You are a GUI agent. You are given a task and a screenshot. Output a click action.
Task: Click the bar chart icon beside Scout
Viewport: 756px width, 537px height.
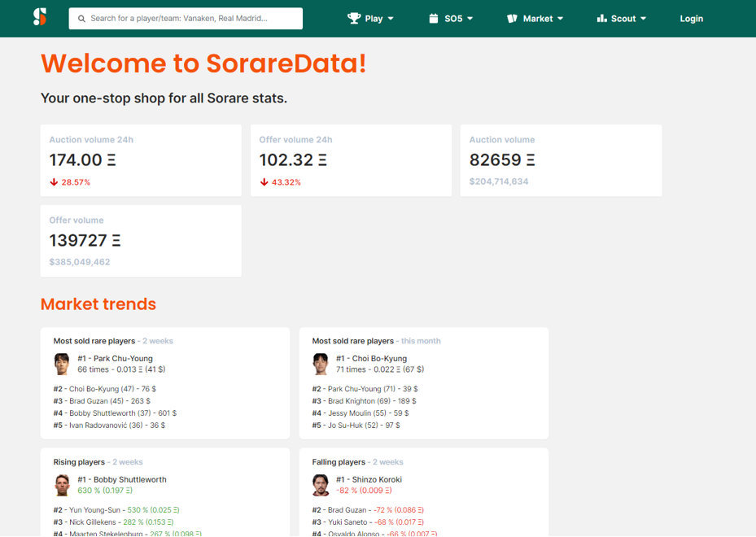pos(601,19)
